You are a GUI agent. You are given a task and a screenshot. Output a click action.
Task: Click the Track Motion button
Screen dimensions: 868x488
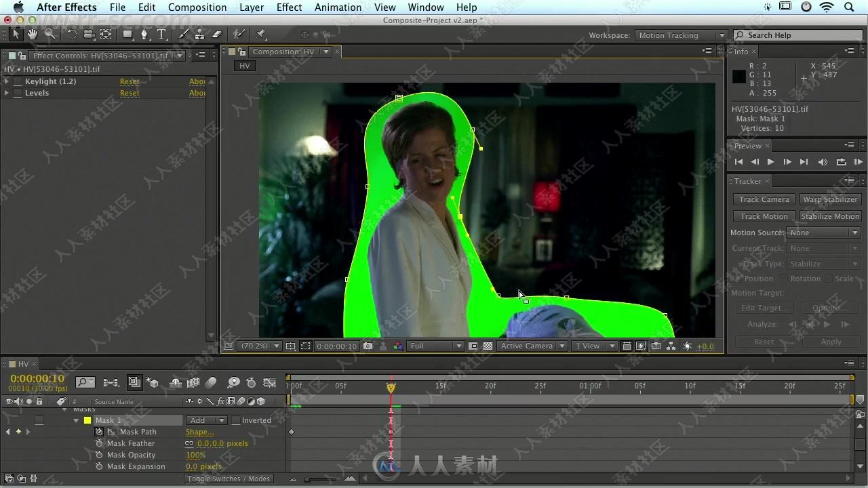tap(764, 216)
